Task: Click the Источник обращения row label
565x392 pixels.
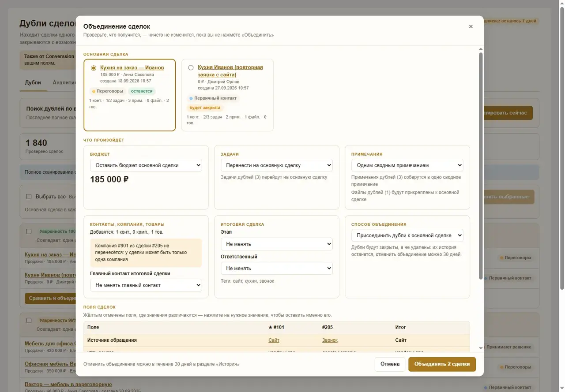Action: coord(112,340)
